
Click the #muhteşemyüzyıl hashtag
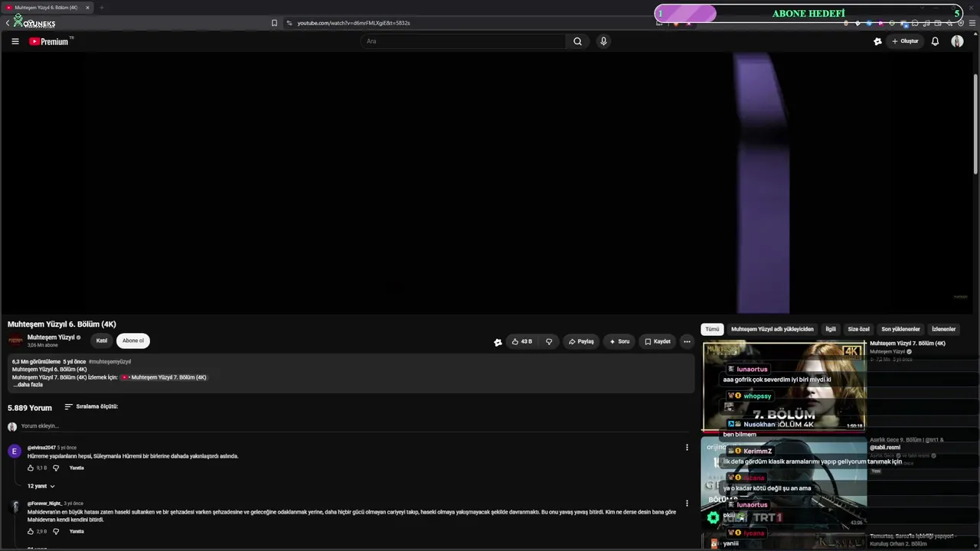tap(109, 362)
